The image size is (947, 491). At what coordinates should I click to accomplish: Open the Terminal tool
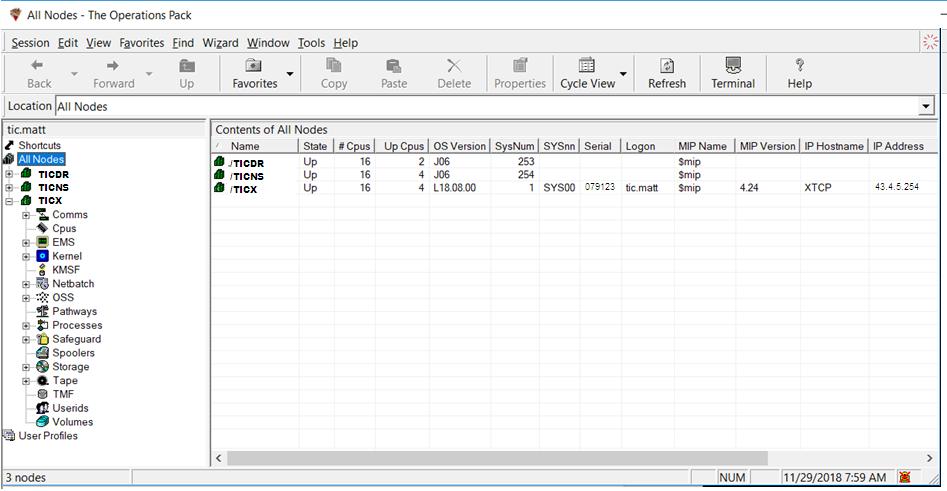(x=733, y=66)
